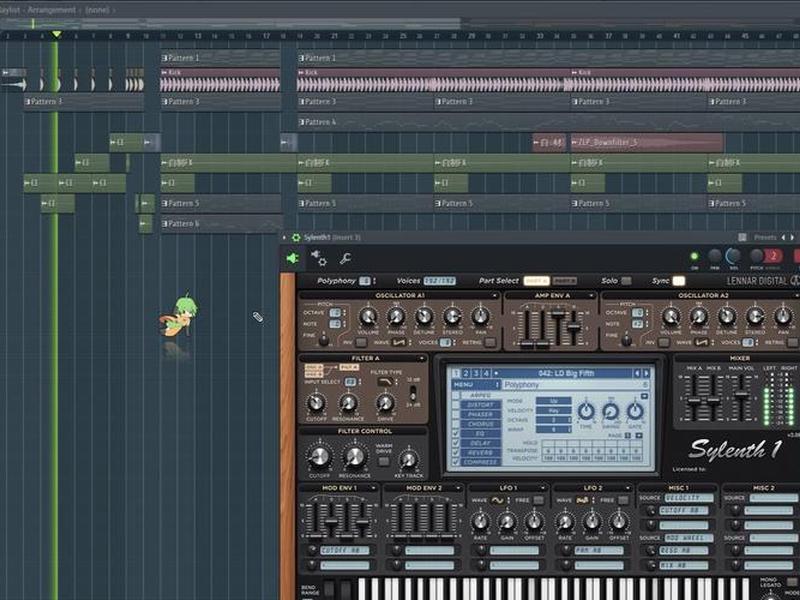Click the red channel number 2 badge
800x600 pixels.
coord(773,256)
